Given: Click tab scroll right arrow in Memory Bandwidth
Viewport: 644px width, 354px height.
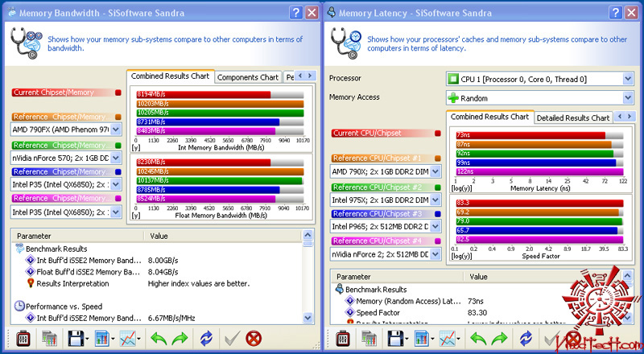Looking at the screenshot, I should coord(311,76).
